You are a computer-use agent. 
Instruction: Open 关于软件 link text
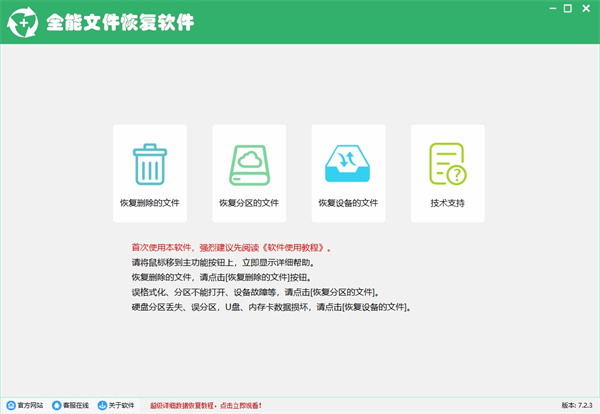[x=121, y=405]
